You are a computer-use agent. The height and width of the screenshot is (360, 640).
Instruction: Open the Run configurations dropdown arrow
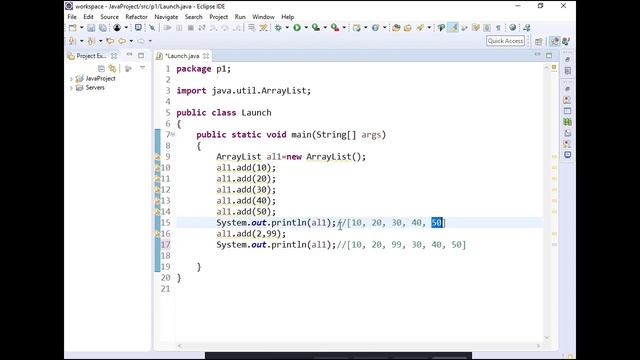[306, 27]
